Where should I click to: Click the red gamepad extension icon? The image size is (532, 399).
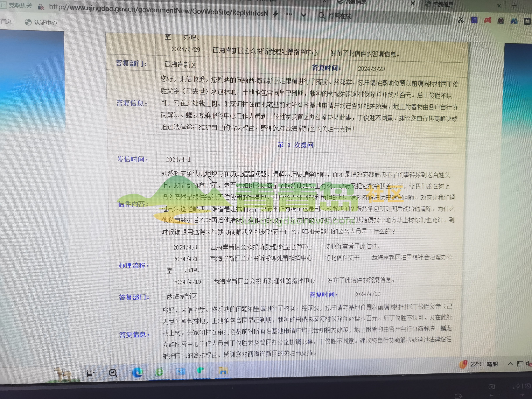click(x=488, y=20)
